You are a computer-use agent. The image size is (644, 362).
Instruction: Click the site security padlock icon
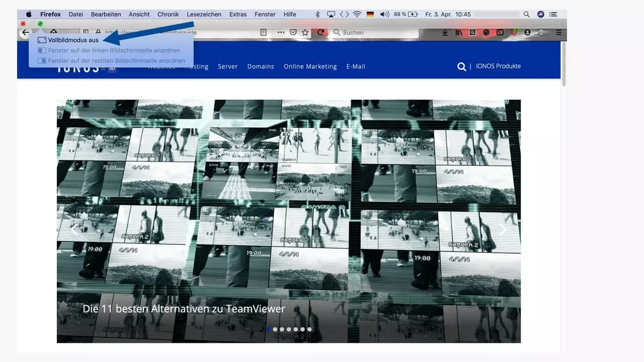[98, 33]
